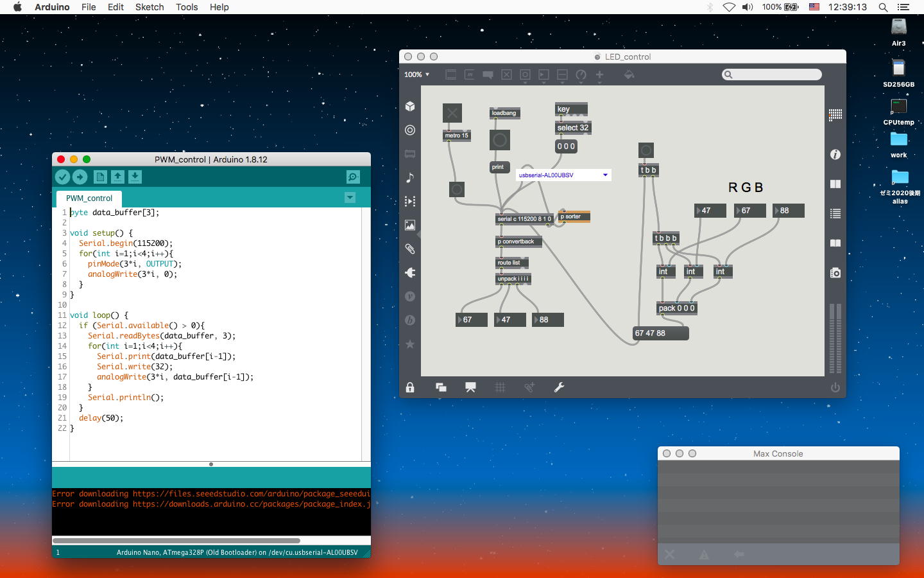Toggle the patcher lock icon

(410, 387)
